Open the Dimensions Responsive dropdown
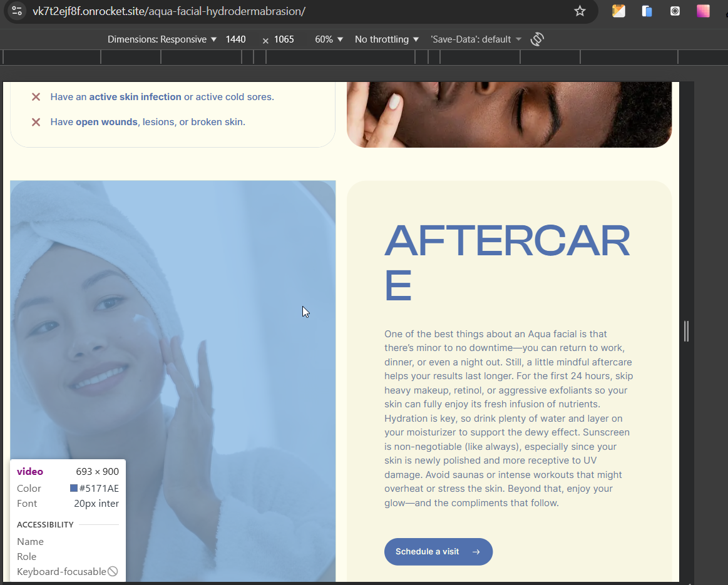The height and width of the screenshot is (585, 728). click(x=162, y=39)
